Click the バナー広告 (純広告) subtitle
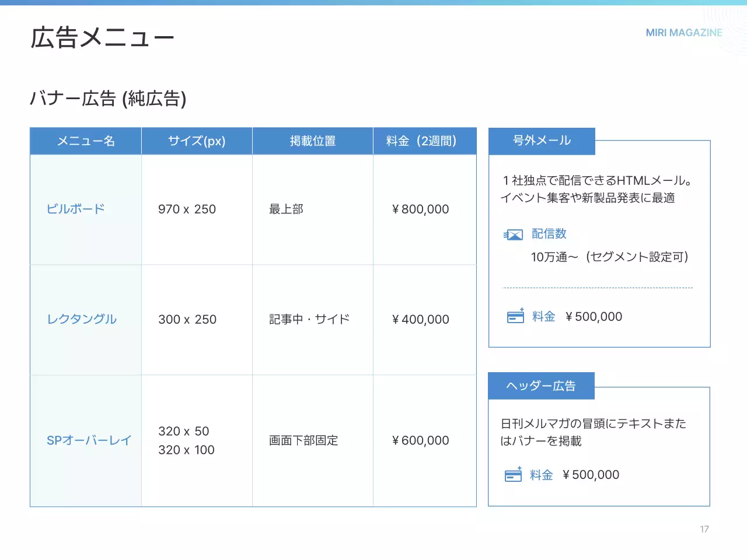 click(108, 98)
